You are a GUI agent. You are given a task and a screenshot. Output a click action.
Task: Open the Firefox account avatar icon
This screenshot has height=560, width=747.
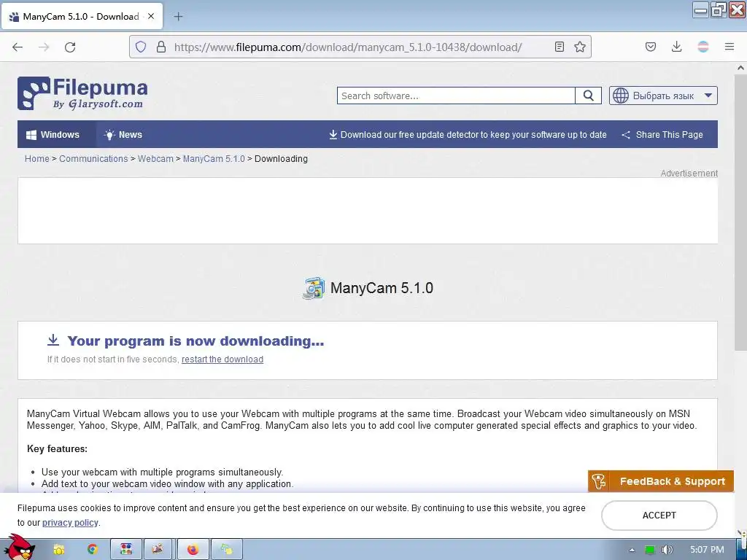[x=703, y=47]
